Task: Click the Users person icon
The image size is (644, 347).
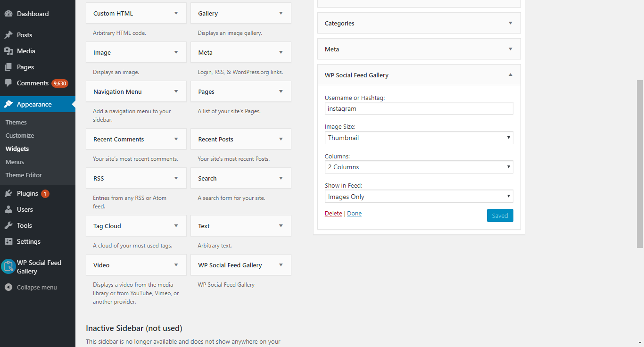Action: click(8, 209)
